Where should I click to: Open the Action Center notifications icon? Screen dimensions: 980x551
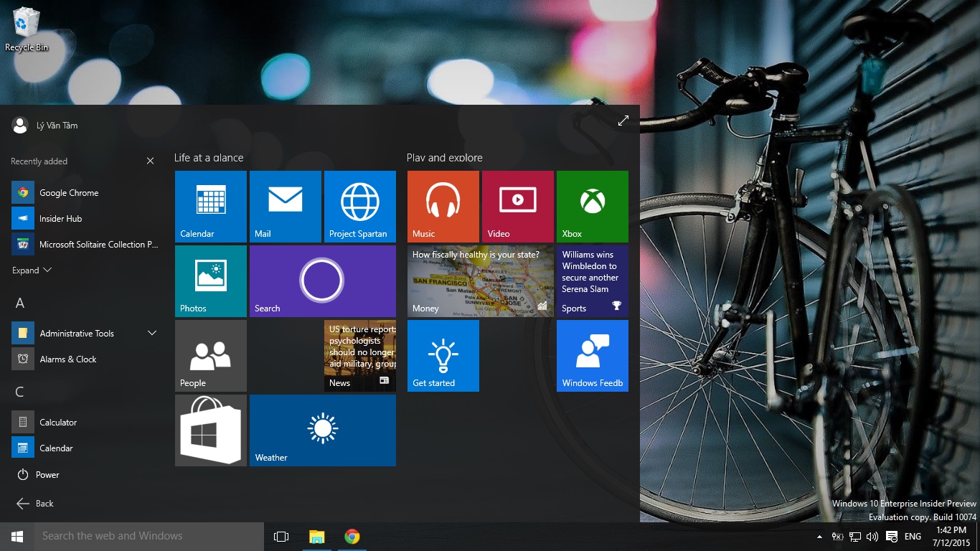[x=892, y=537]
